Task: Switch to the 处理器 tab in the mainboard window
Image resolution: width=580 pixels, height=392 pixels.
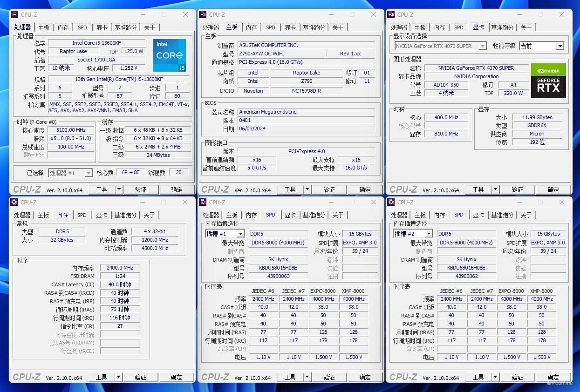Action: (211, 27)
